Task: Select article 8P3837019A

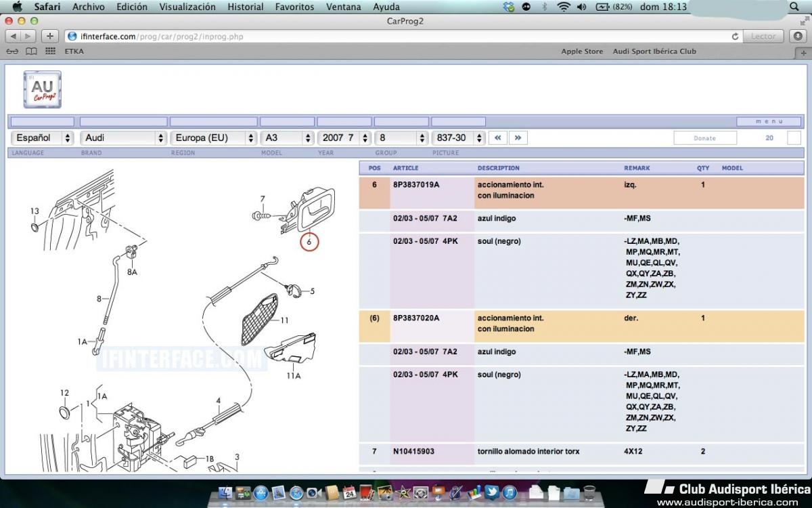Action: pos(416,184)
